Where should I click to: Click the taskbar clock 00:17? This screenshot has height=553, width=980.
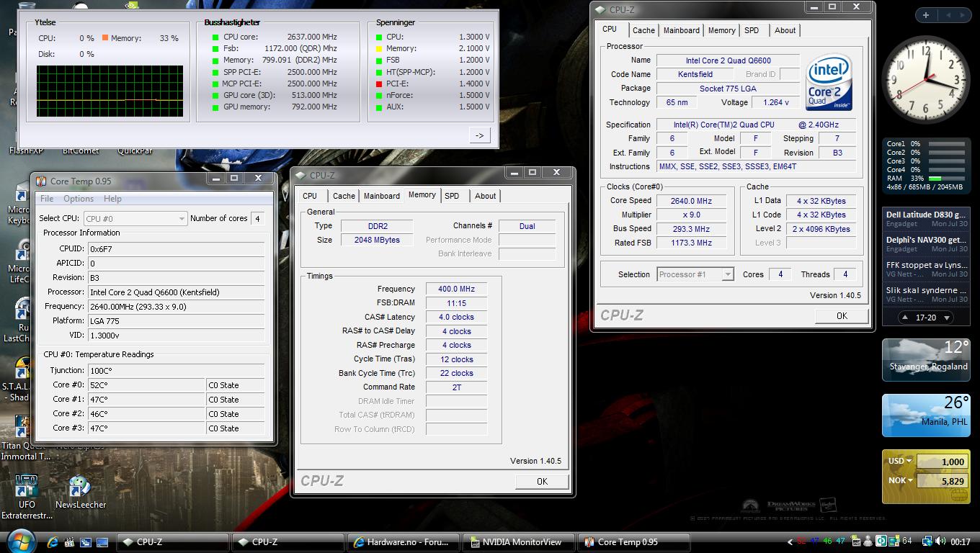[x=961, y=541]
